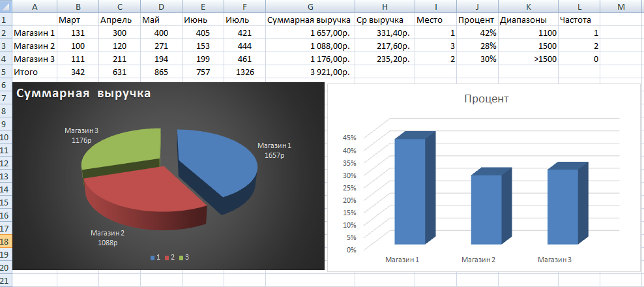Select cell with value 461
This screenshot has width=644, height=287.
click(x=245, y=59)
